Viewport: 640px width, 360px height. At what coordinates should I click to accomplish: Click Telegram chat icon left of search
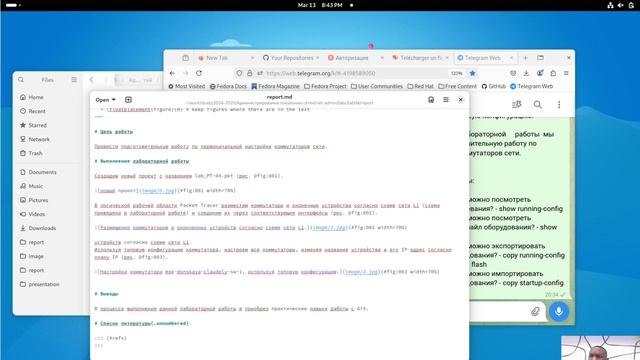pyautogui.click(x=516, y=104)
